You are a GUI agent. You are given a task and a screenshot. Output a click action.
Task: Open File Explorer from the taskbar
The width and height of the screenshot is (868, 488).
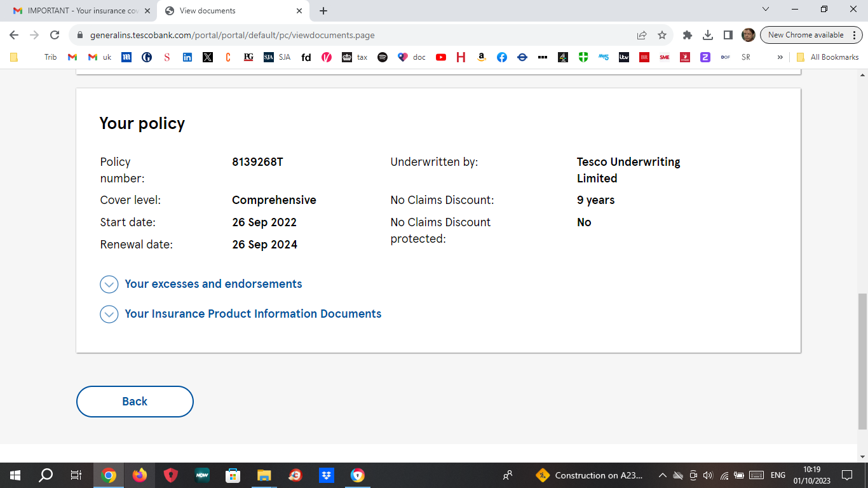coord(264,475)
